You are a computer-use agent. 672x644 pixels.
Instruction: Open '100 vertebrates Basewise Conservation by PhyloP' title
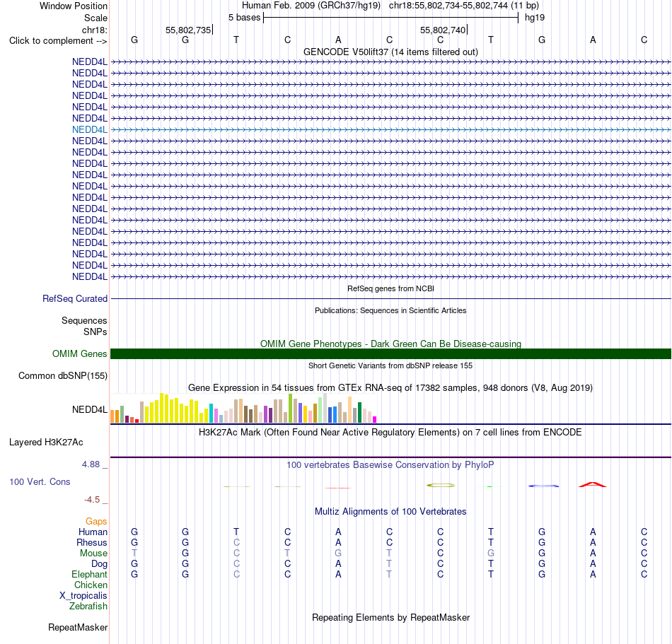[390, 464]
